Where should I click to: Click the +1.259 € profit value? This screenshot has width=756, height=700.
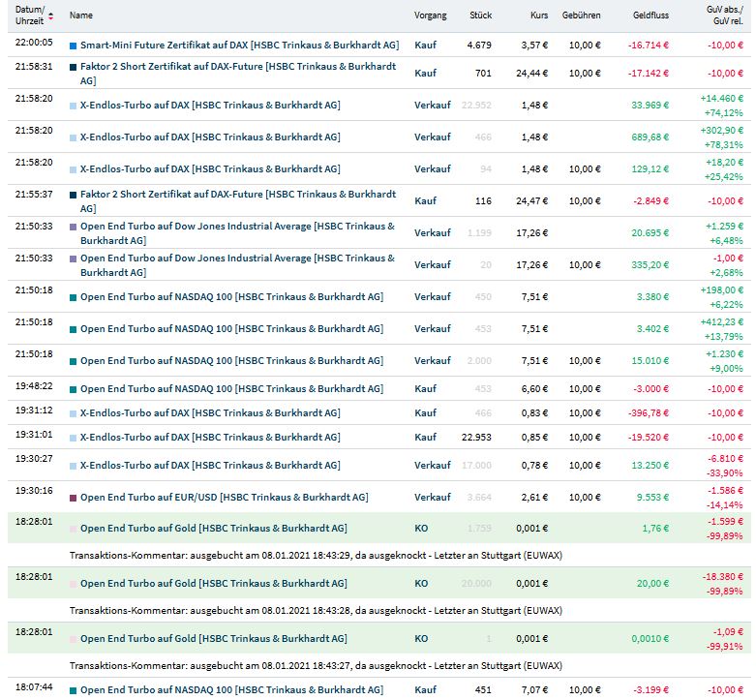pos(724,227)
